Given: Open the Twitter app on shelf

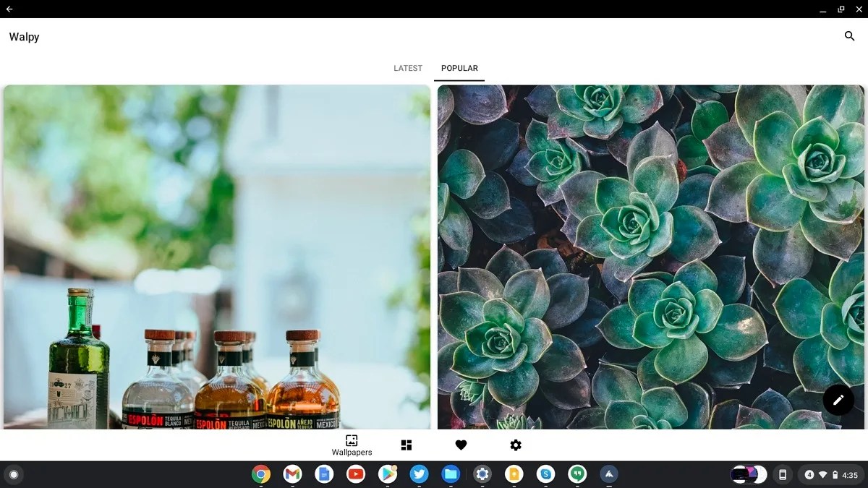Looking at the screenshot, I should [x=420, y=474].
